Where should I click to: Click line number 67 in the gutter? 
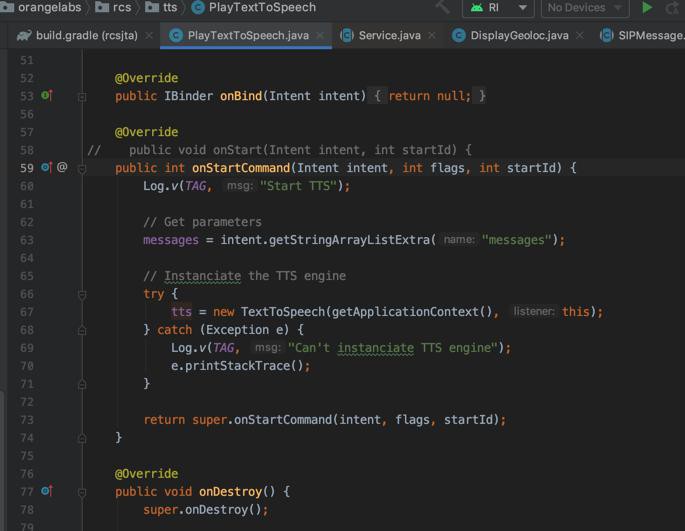click(x=27, y=312)
